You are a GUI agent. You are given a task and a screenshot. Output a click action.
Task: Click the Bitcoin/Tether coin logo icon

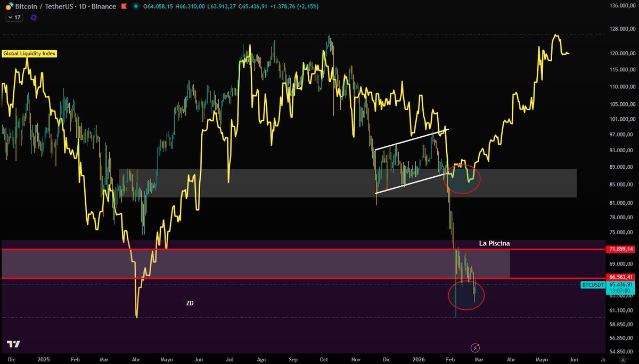9,6
